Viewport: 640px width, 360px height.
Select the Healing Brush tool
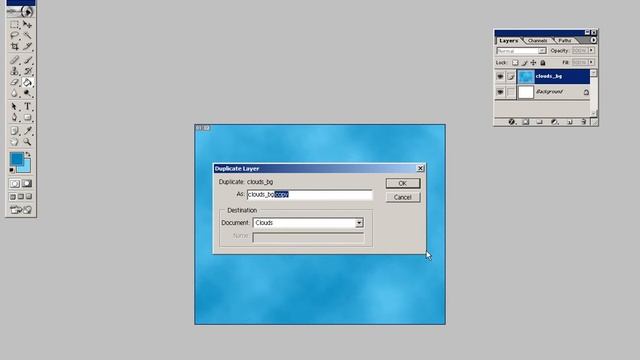[14, 60]
